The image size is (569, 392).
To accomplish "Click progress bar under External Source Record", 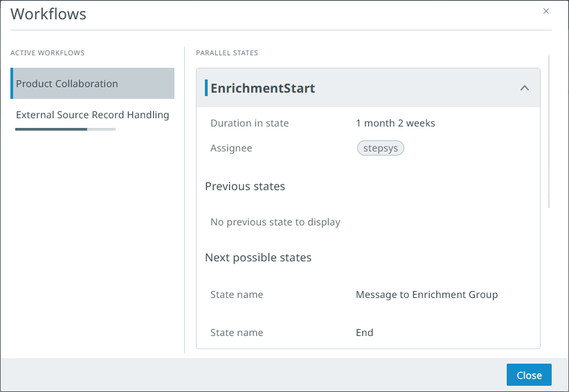I will pyautogui.click(x=65, y=129).
